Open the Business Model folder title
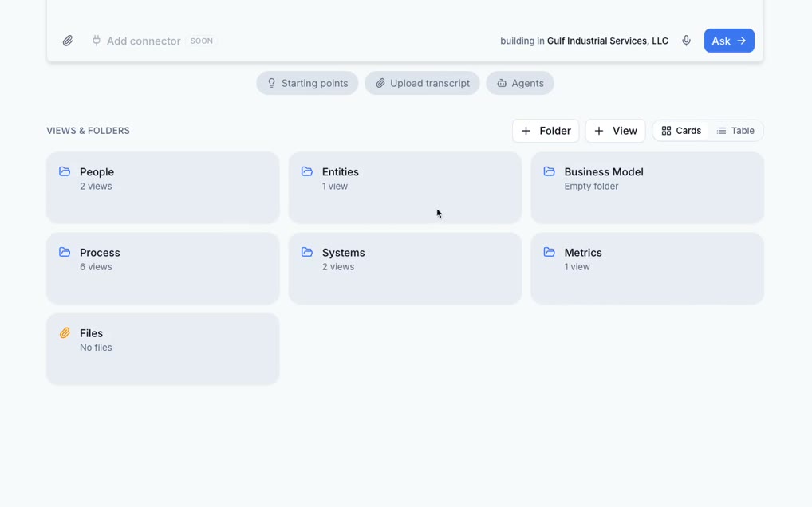Viewport: 812px width, 507px height. 604,171
